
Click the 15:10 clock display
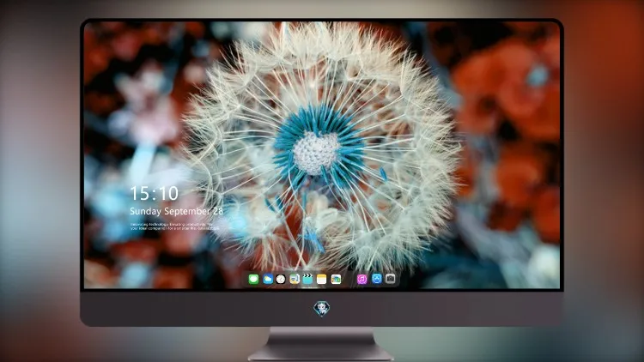click(x=155, y=193)
